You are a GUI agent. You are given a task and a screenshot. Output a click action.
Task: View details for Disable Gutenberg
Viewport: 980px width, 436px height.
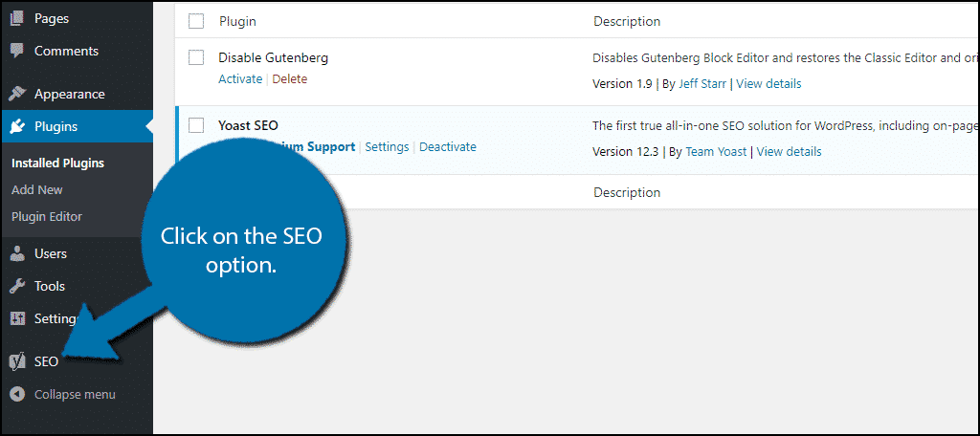coord(768,84)
